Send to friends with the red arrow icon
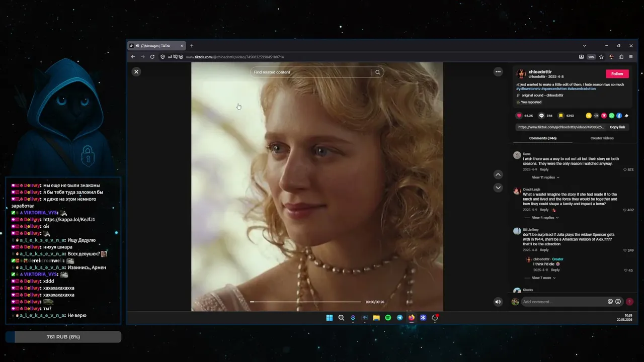This screenshot has width=644, height=362. point(604,116)
